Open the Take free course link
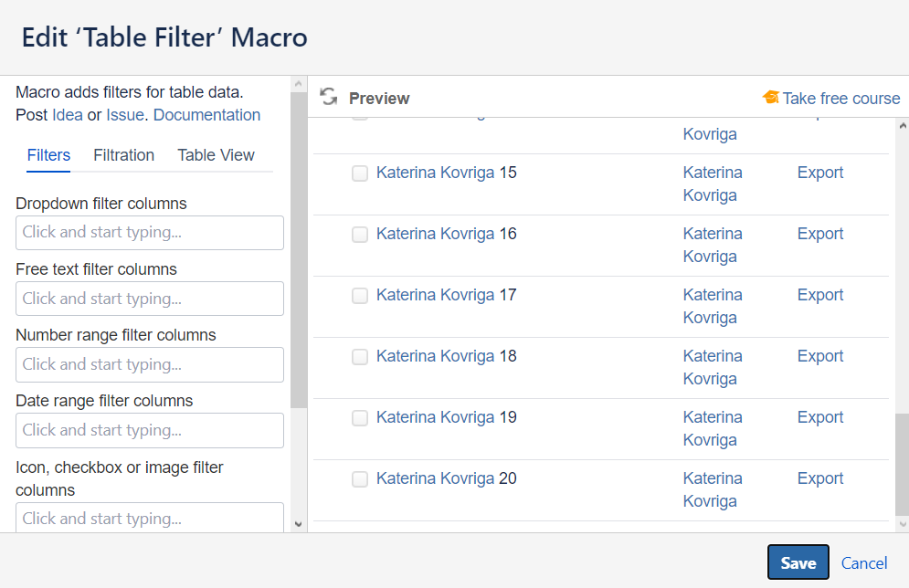This screenshot has width=909, height=588. tap(840, 99)
